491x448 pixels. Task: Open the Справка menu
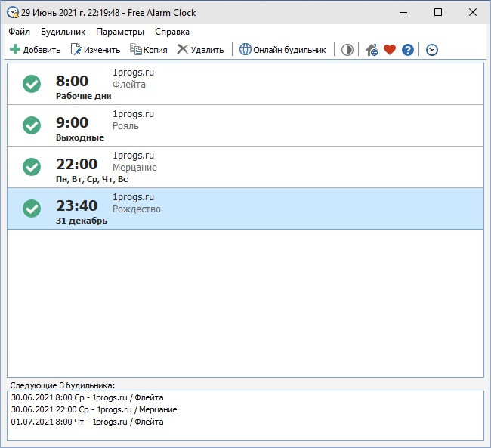coord(172,32)
